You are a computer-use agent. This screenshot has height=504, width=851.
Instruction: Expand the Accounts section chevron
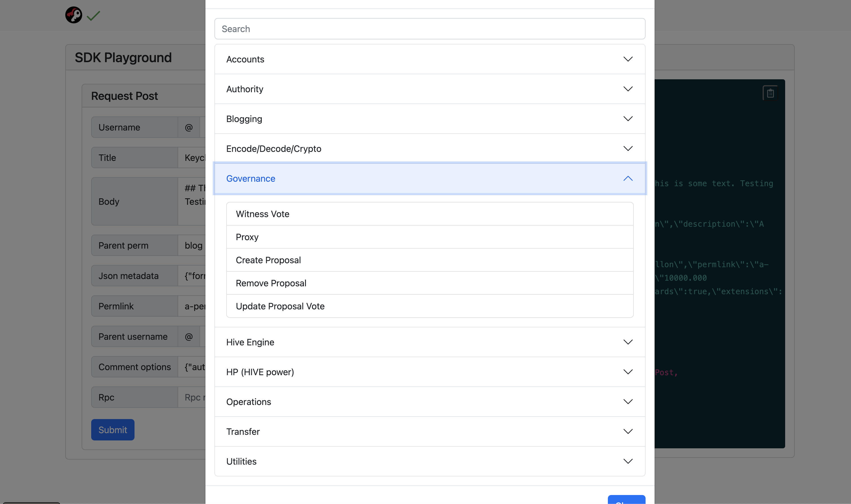pyautogui.click(x=628, y=59)
